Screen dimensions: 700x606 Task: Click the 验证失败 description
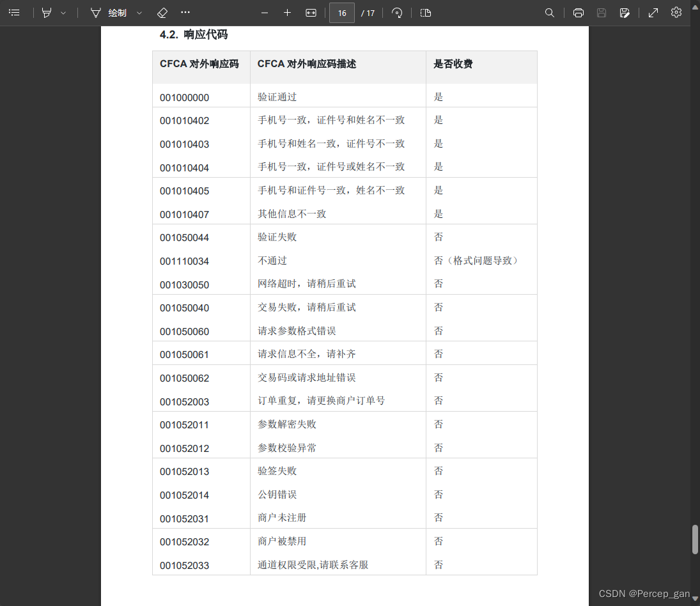tap(277, 237)
